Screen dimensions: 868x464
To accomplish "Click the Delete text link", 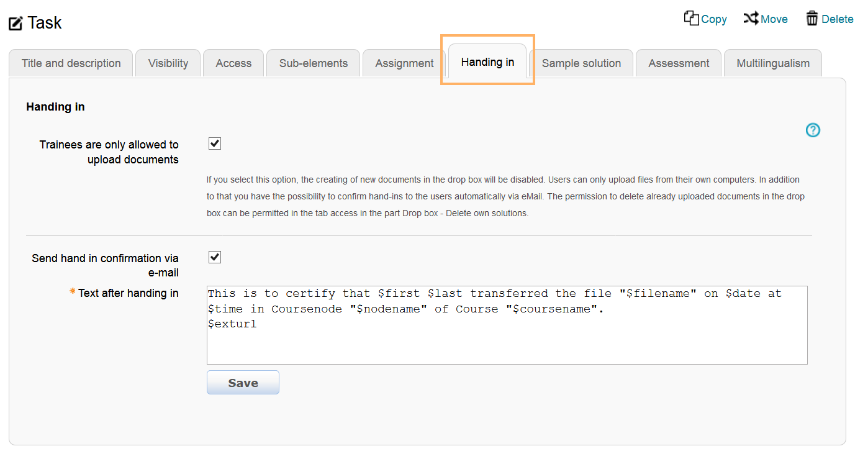I will (838, 19).
